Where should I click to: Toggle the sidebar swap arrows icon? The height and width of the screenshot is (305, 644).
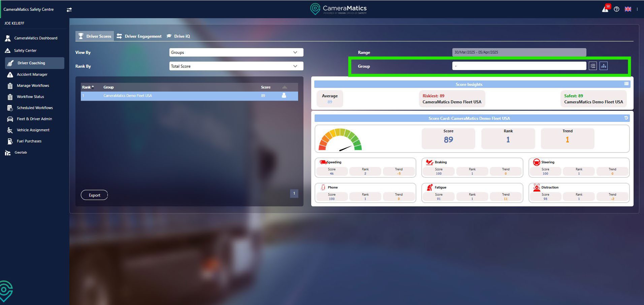69,10
